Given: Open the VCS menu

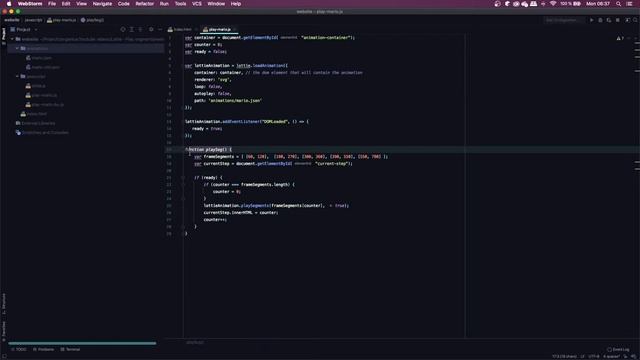Looking at the screenshot, I should pos(197,4).
